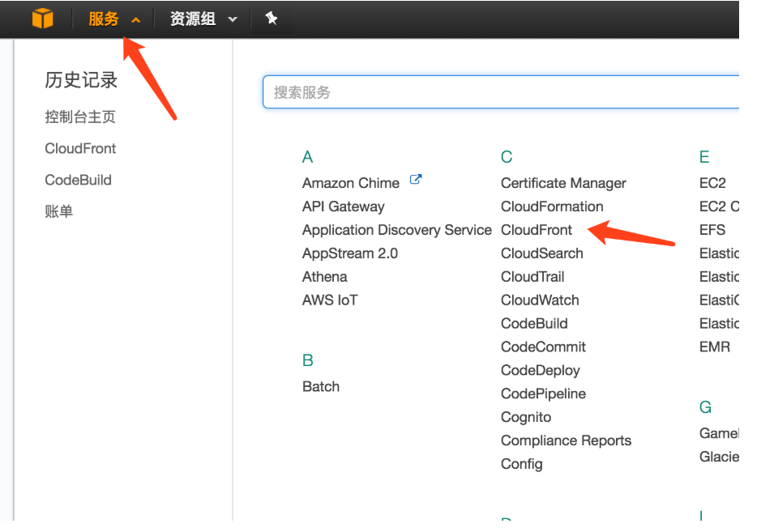Image resolution: width=761 pixels, height=532 pixels.
Task: Open CodeBuild in the C services column
Action: 534,323
